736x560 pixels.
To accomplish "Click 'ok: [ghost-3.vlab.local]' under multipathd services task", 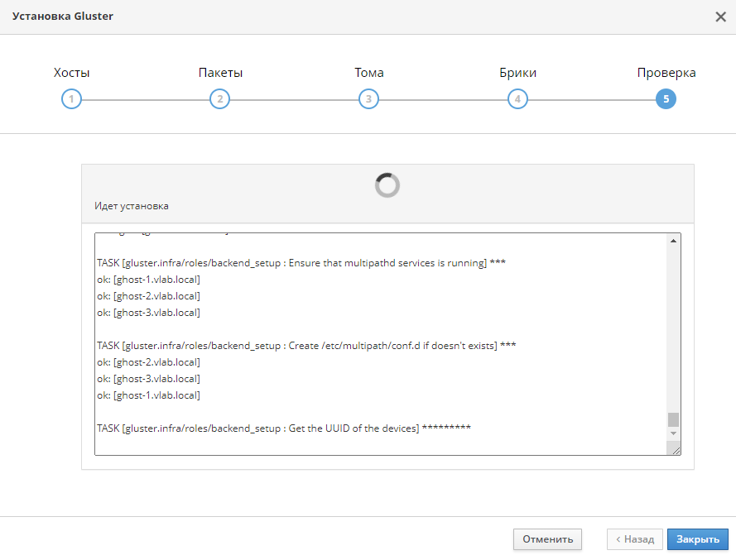I will pyautogui.click(x=148, y=313).
